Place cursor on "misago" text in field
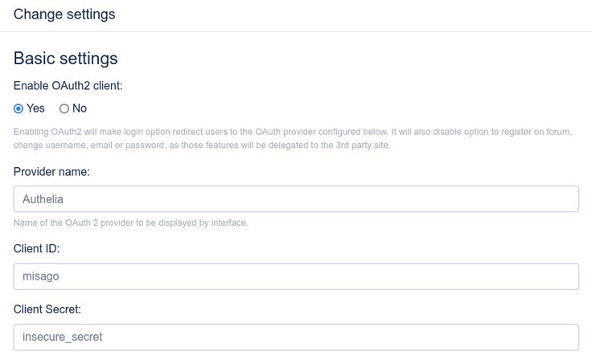Viewport: 592px width, 364px height. [41, 276]
